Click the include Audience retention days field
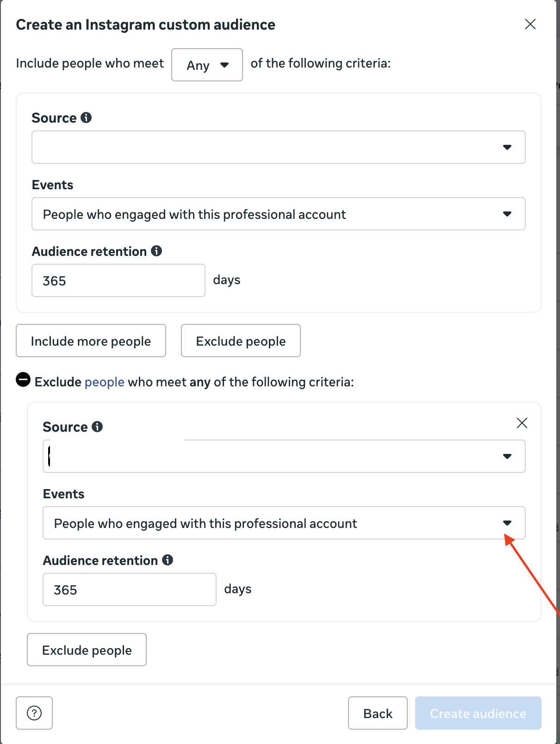This screenshot has height=744, width=560. point(118,280)
